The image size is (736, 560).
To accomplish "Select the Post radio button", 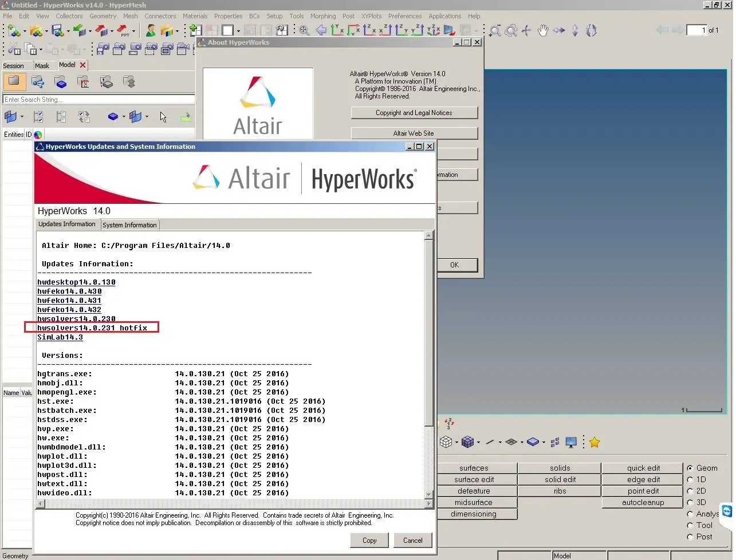I will click(x=690, y=537).
